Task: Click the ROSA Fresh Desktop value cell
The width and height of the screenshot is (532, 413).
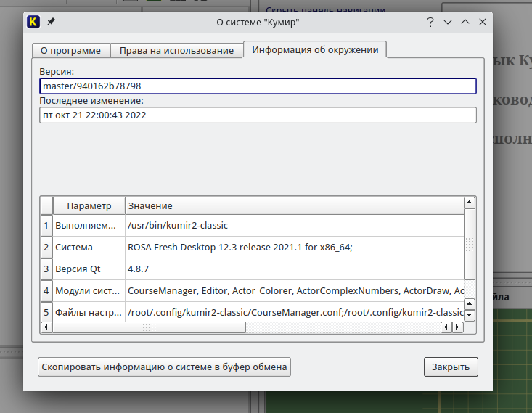Action: point(295,248)
